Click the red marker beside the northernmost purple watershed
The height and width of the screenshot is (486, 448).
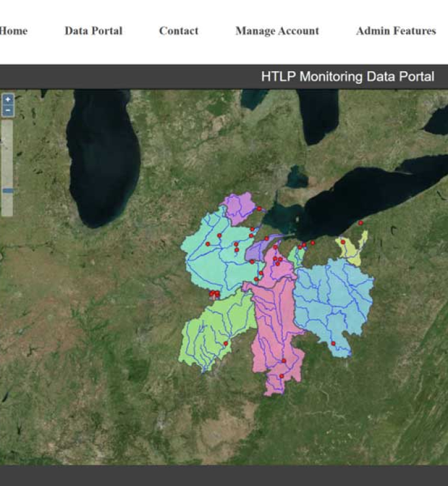259,208
